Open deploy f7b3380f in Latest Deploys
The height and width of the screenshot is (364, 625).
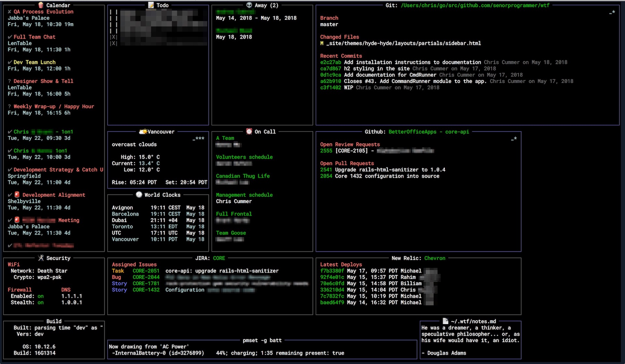coord(332,271)
